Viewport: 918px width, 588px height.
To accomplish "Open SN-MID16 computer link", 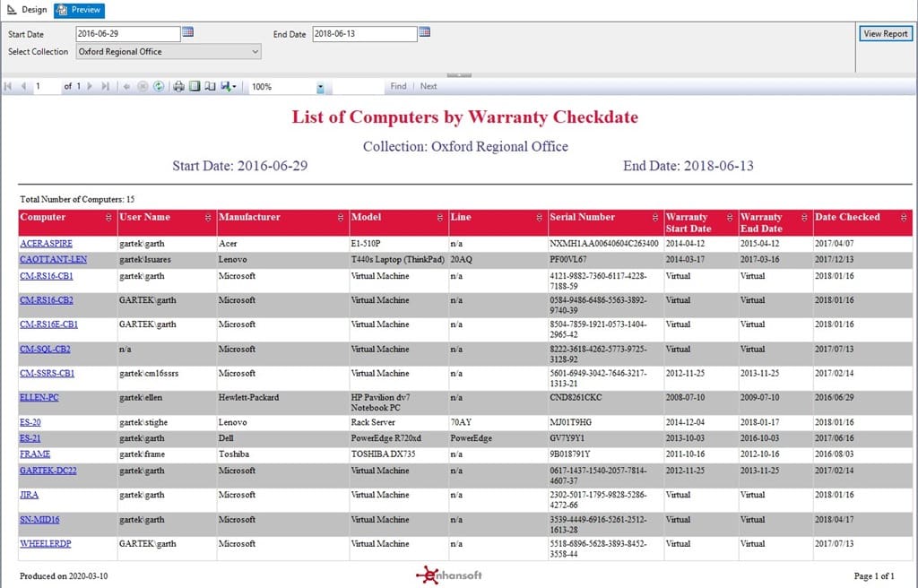I will tap(39, 520).
